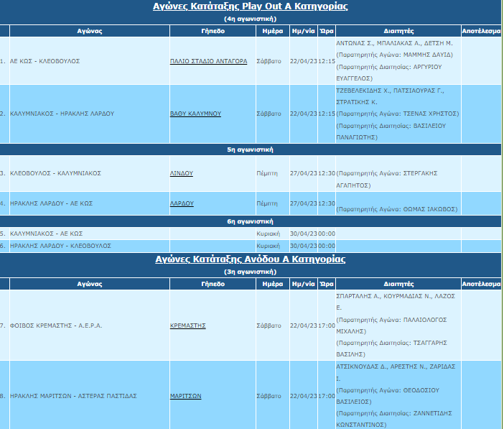Click the ΦΟΙΒΟΣ ΚΡΕΜΑΣΤΗΣ - Α.Ε.Ρ.Α. match
Screen dimensions: 504x429
click(56, 326)
